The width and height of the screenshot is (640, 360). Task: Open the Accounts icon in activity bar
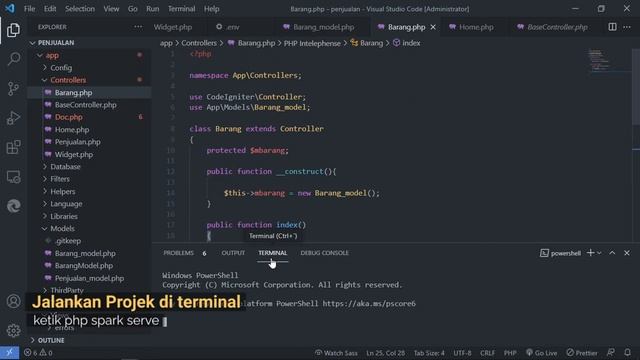pos(13,301)
